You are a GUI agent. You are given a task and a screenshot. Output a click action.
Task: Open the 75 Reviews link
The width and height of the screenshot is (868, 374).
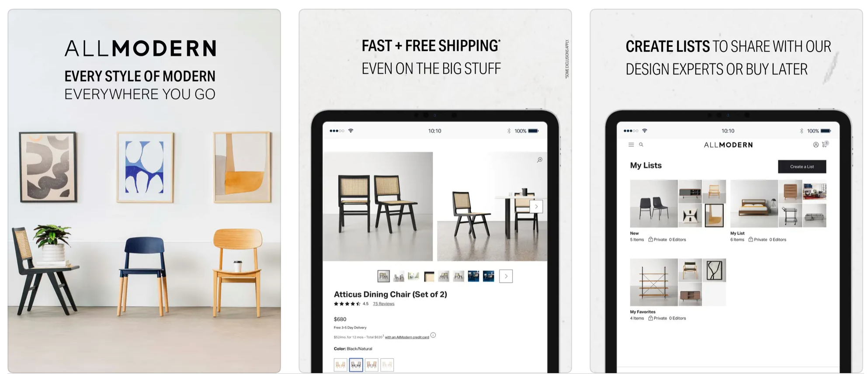(x=383, y=304)
